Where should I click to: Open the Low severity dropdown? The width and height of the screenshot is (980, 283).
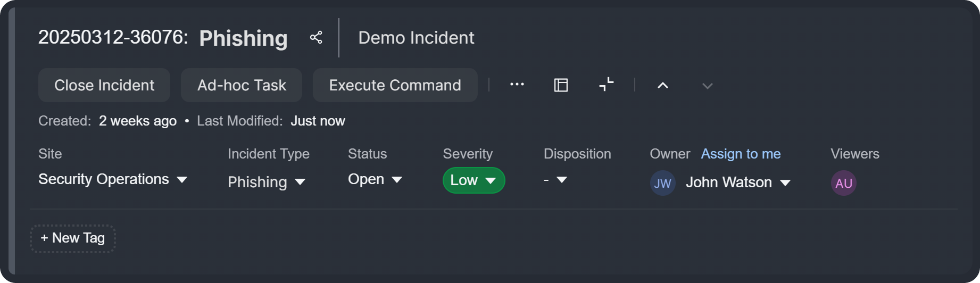[x=473, y=180]
